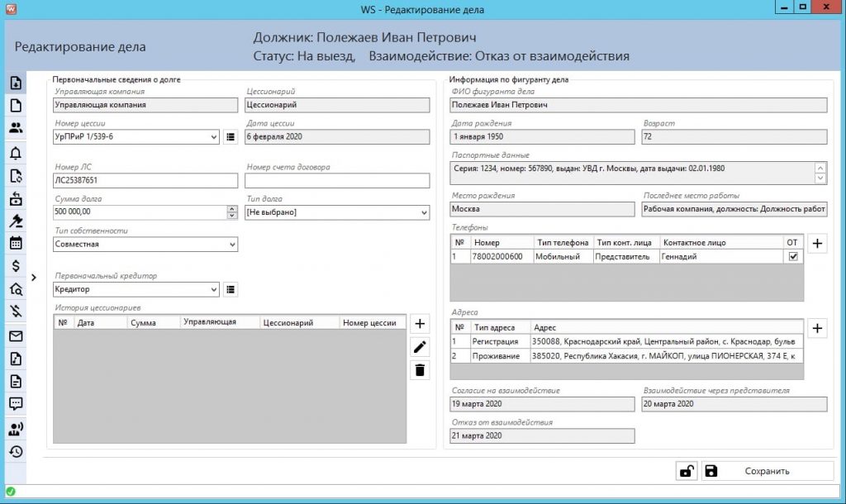The height and width of the screenshot is (504, 846).
Task: Click trash delete icon for cession history
Action: point(420,370)
